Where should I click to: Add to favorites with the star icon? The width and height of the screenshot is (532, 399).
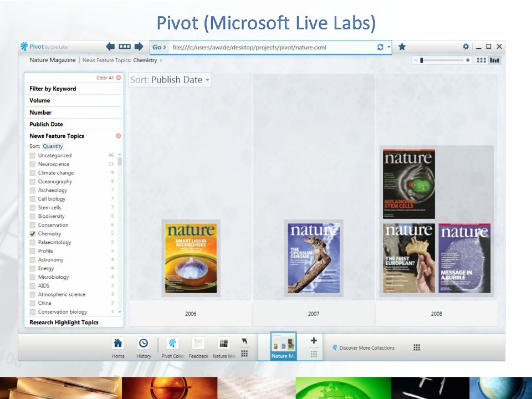click(402, 47)
